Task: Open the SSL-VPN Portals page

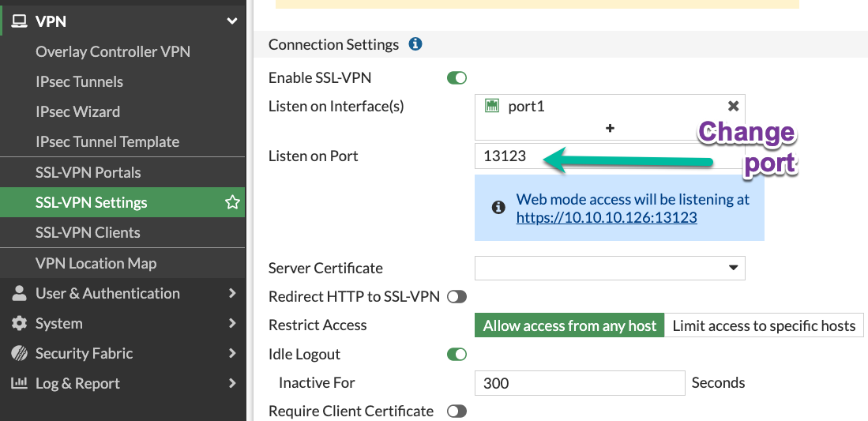Action: (88, 172)
